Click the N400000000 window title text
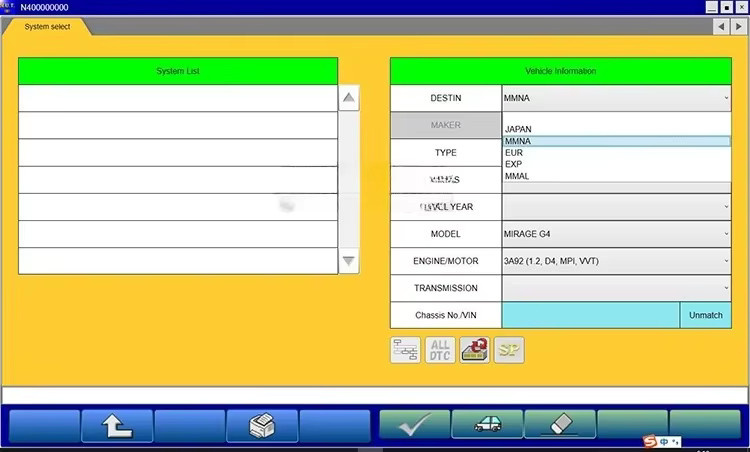This screenshot has width=750, height=452. (x=44, y=7)
